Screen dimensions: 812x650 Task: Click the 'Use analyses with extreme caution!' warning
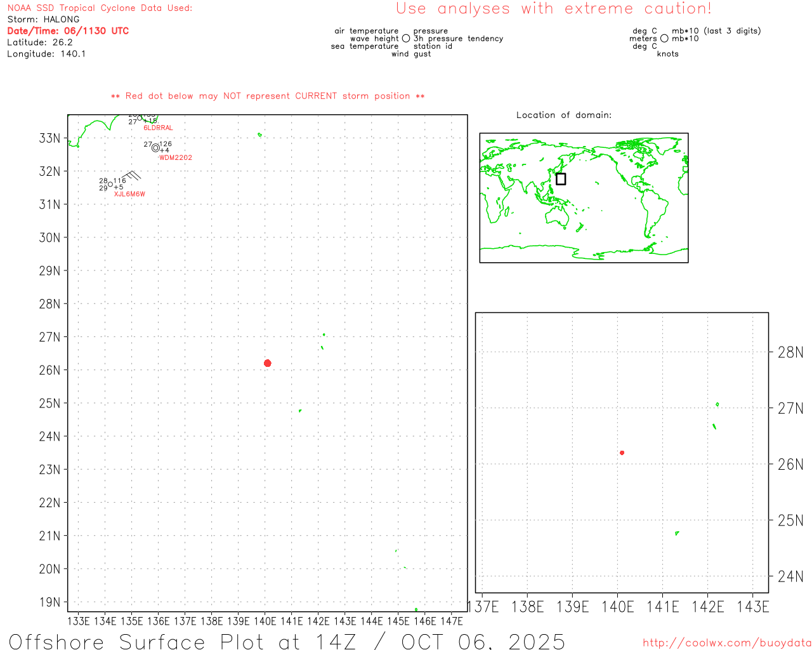pos(553,9)
